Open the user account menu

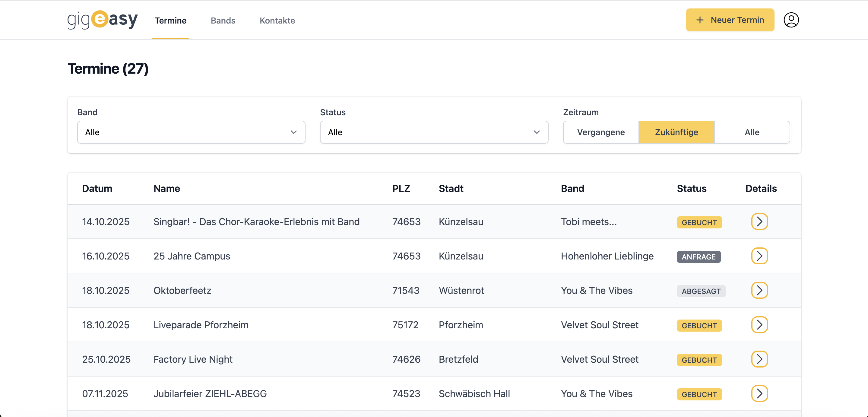point(791,20)
